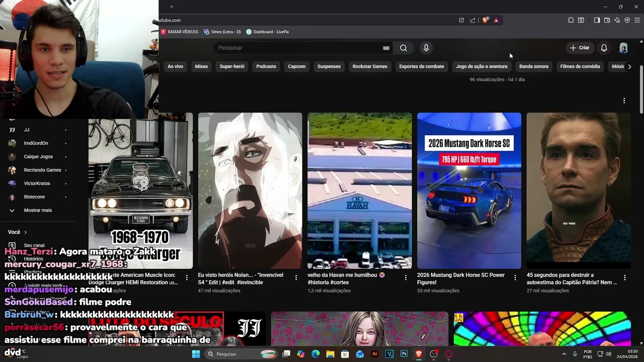644x362 pixels.
Task: Open the Bistecone subscription channel
Action: pyautogui.click(x=34, y=197)
